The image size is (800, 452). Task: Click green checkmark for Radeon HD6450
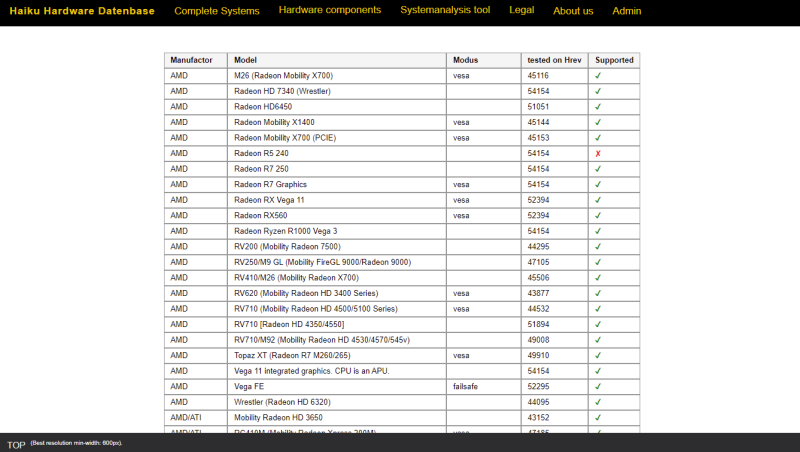(x=598, y=107)
